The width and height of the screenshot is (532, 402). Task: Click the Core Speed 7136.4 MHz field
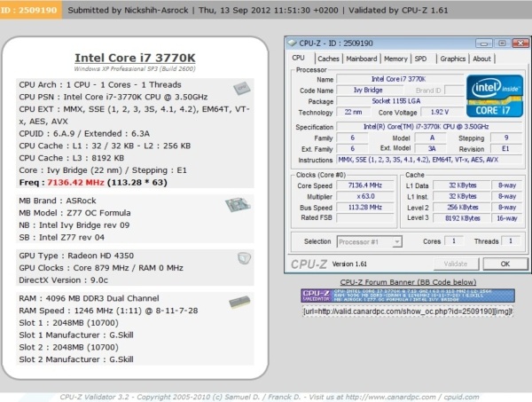365,185
